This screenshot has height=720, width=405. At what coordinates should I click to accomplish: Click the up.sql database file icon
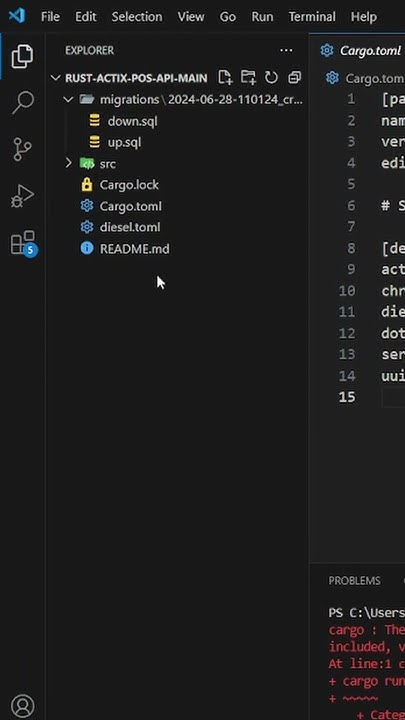pos(95,142)
